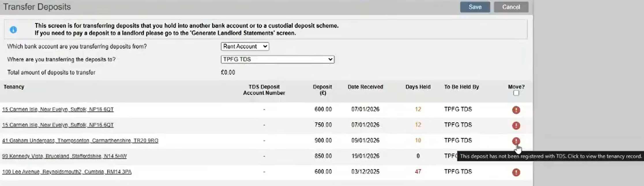Screen dimensions: 644x186
Task: Click TPFG TDS in 100 Lee Avenue row
Action: (458, 172)
